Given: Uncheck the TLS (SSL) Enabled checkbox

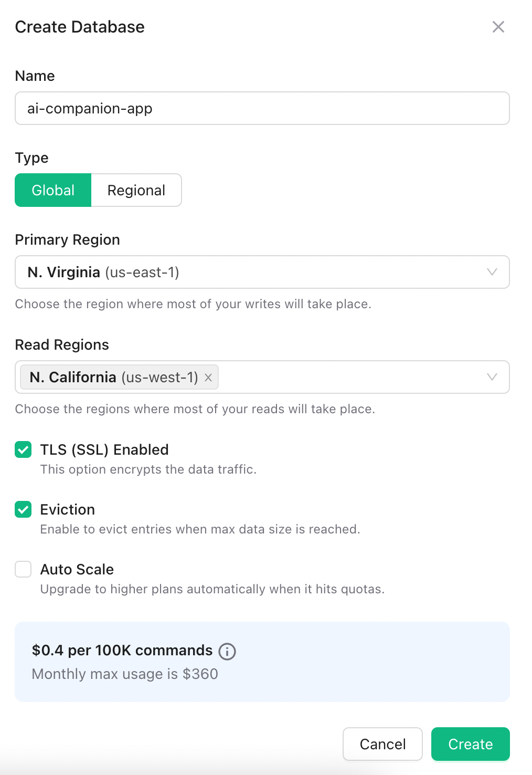Looking at the screenshot, I should click(23, 449).
